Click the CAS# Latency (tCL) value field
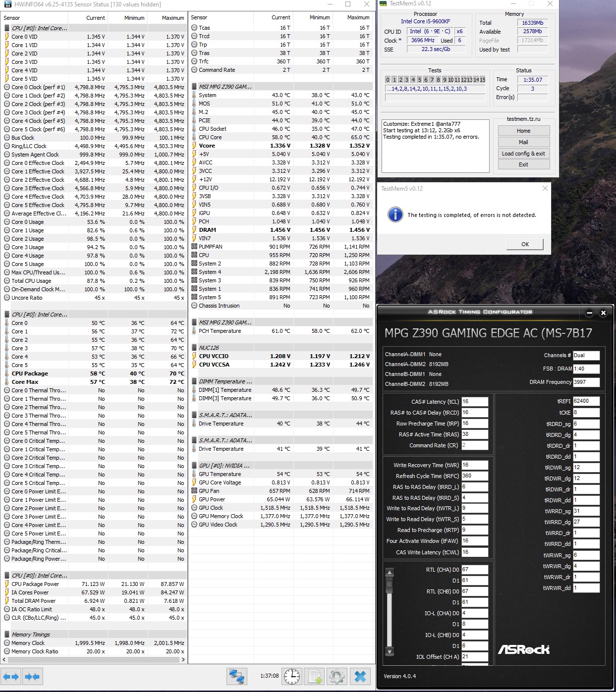Screen dimensions: 616x692 (475, 402)
